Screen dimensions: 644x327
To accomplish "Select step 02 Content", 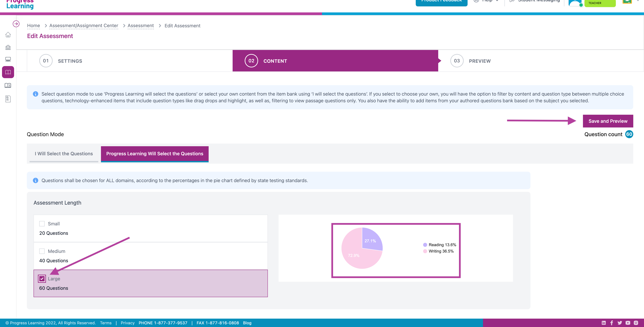I will (335, 61).
